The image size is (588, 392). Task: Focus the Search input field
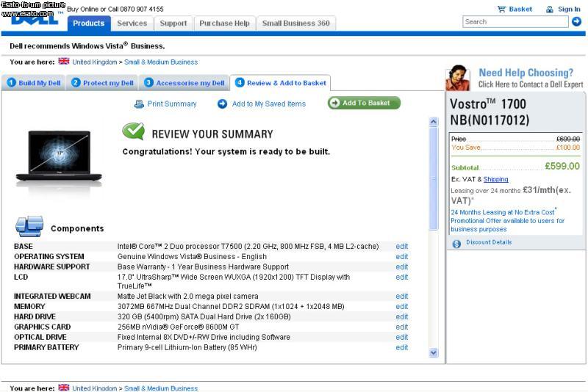click(515, 22)
